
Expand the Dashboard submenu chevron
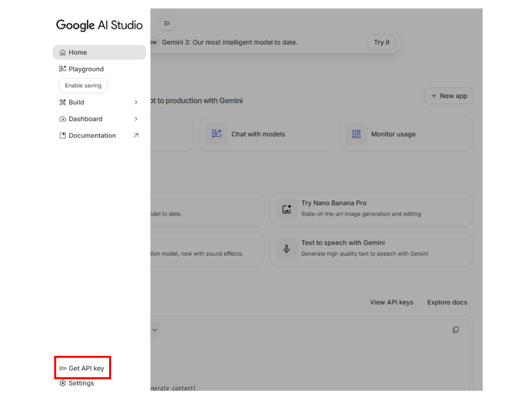136,119
